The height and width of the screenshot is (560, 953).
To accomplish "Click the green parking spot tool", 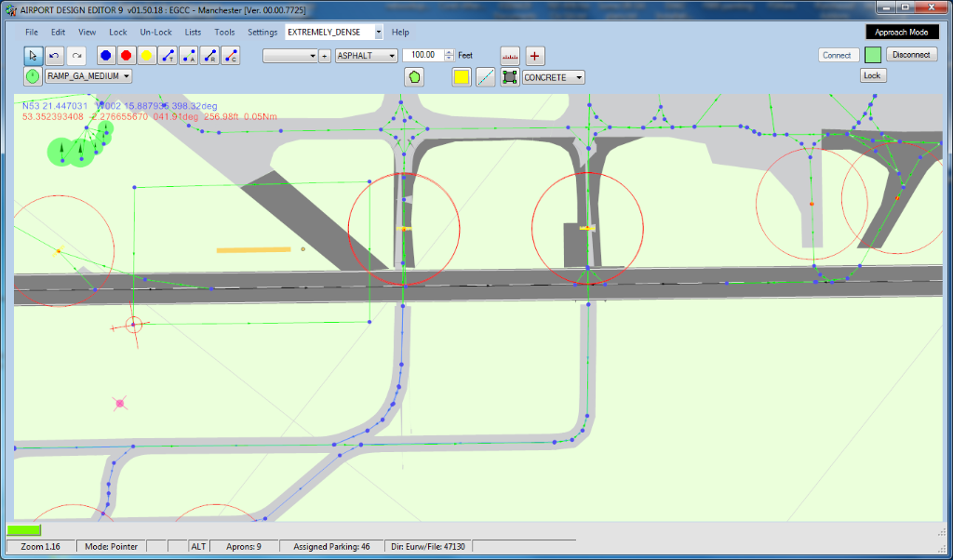I will (x=33, y=76).
